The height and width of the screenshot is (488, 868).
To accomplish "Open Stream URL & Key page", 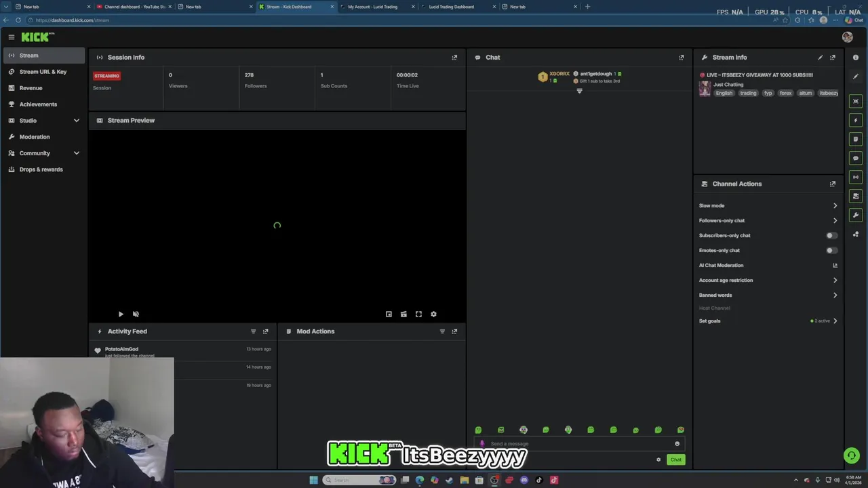I will click(x=43, y=72).
